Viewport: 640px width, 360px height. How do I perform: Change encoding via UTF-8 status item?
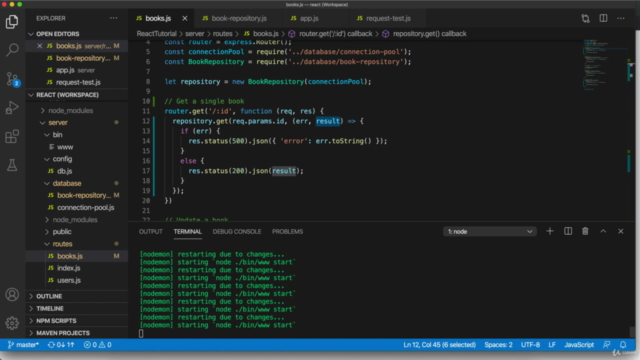(x=530, y=345)
